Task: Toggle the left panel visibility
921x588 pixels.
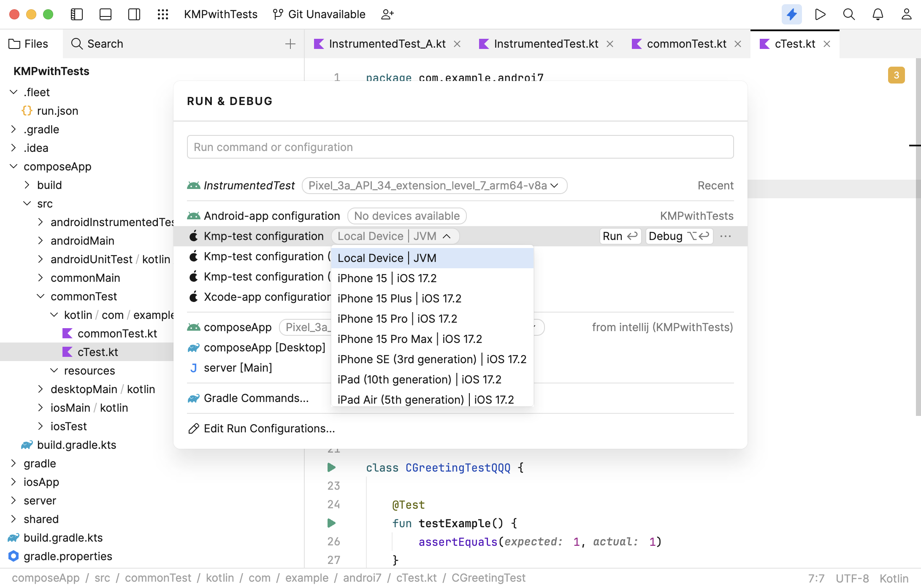Action: point(76,14)
